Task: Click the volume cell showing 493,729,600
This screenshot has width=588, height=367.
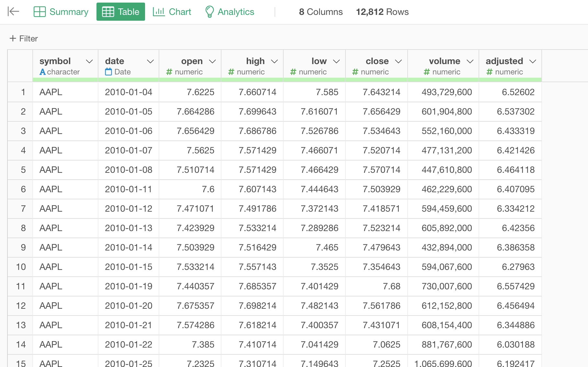Action: click(x=447, y=92)
